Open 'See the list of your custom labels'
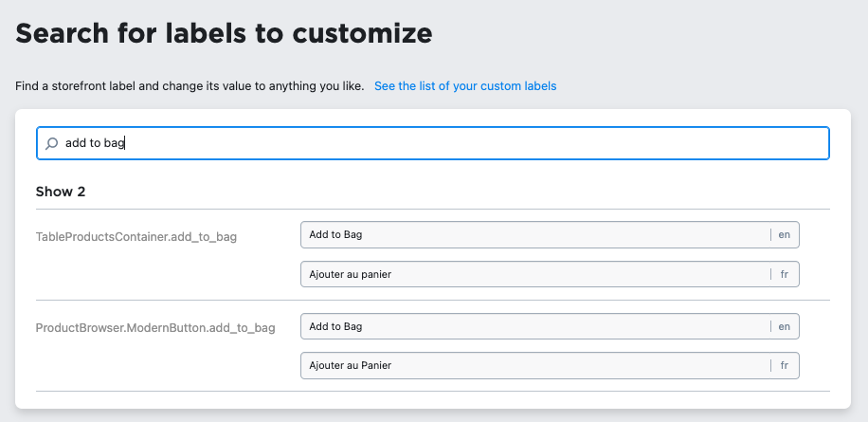The image size is (868, 422). tap(464, 86)
